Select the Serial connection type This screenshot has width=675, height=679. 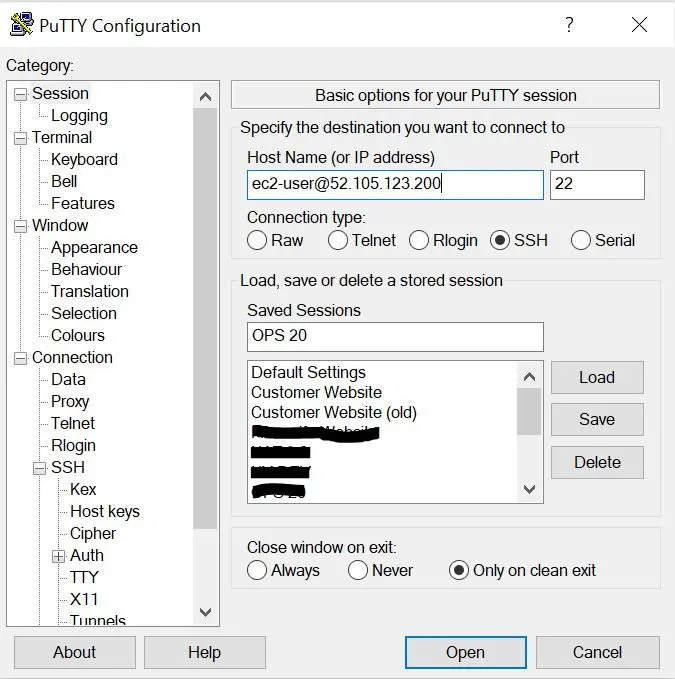pyautogui.click(x=581, y=240)
